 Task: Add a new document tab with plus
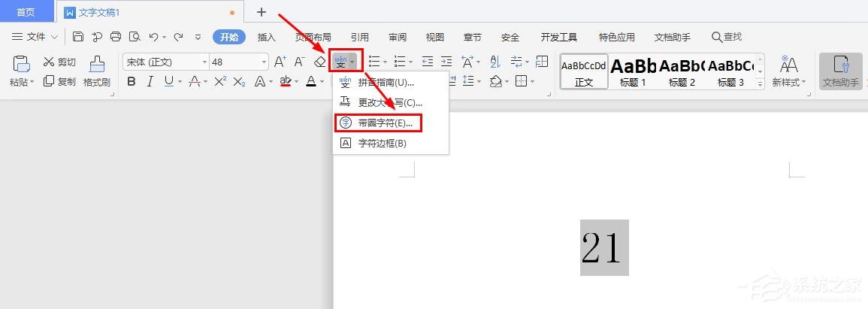pos(262,11)
